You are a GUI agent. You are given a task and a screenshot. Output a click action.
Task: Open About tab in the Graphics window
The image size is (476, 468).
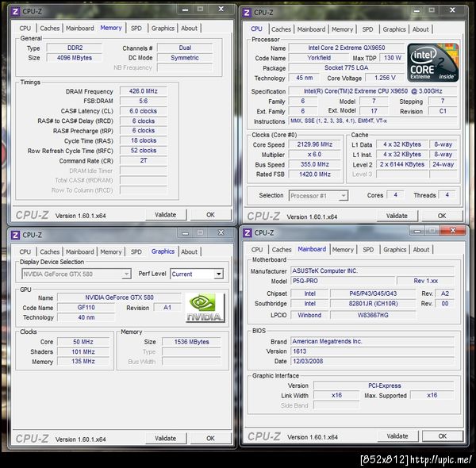point(189,252)
